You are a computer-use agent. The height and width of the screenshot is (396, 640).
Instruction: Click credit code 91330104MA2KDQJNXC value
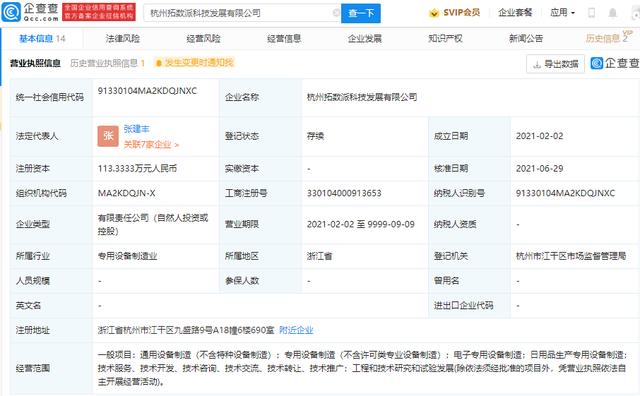tap(147, 91)
